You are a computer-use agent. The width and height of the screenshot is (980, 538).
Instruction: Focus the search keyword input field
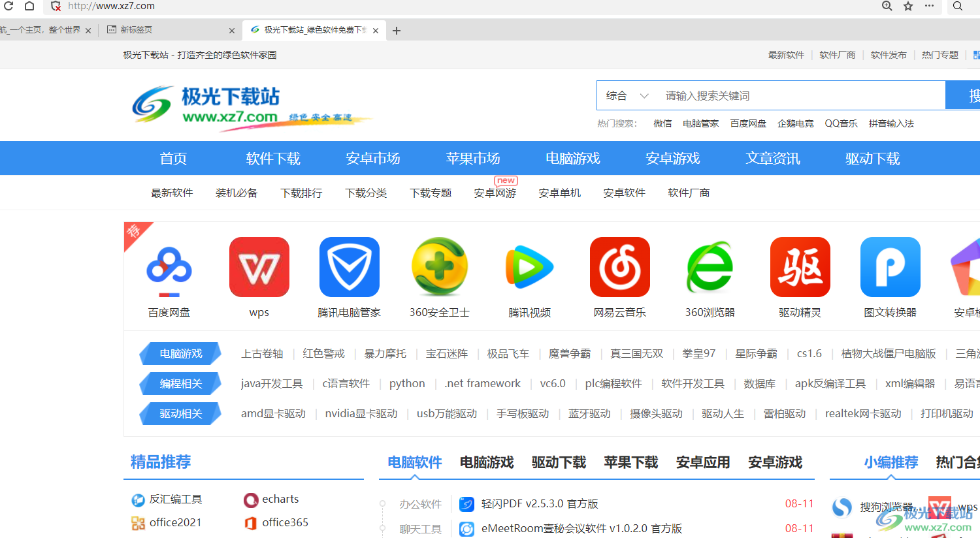pyautogui.click(x=800, y=95)
